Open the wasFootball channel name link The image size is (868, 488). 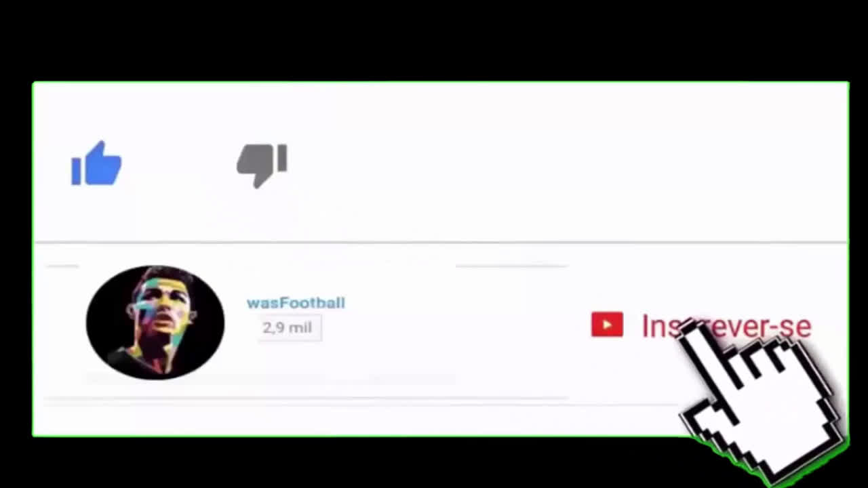[296, 302]
